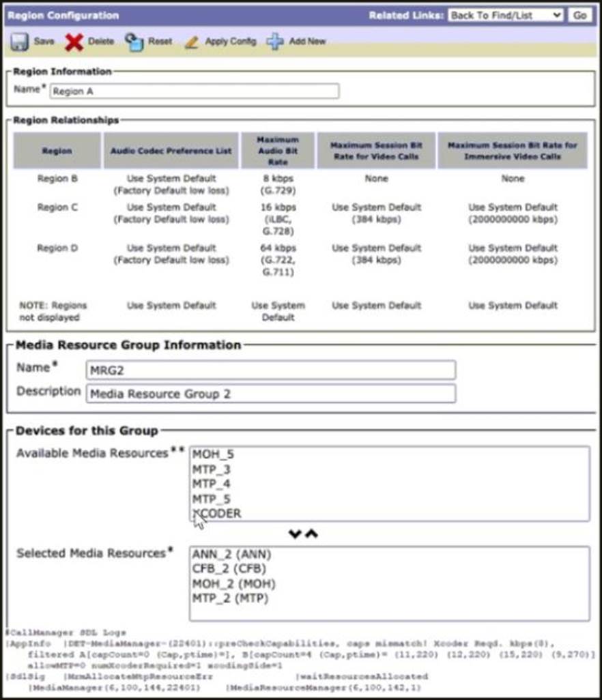Click the 64 kbps audio bit rate cell
The image size is (602, 700).
pos(278,259)
